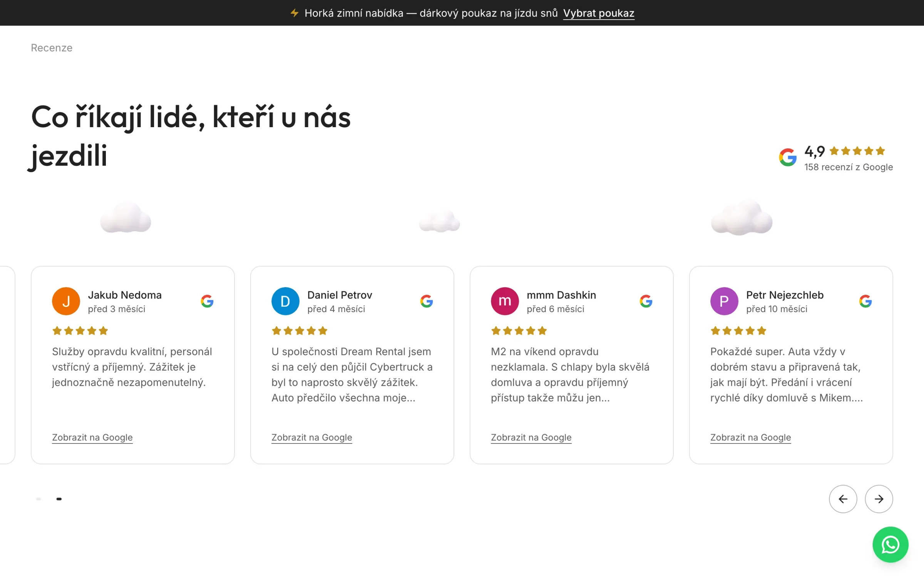Click star rating on Jakub Nedoma's review
Screen dimensions: 924x578
[x=80, y=331]
